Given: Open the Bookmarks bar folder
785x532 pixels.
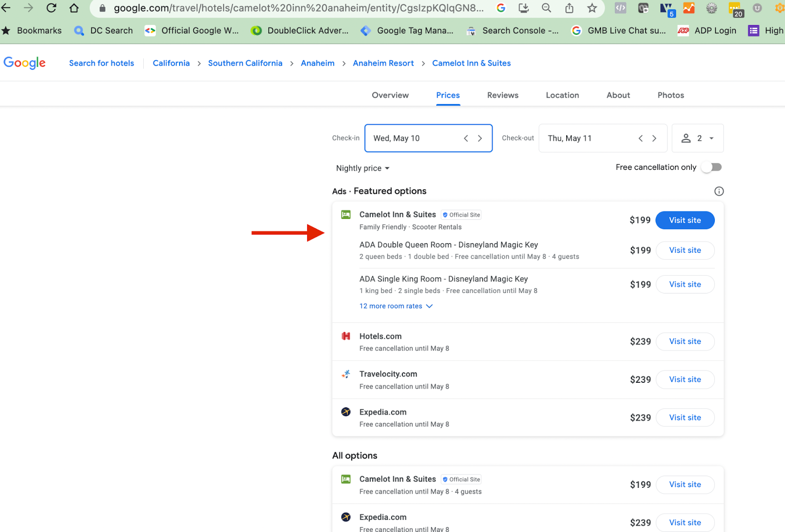Looking at the screenshot, I should tap(32, 30).
